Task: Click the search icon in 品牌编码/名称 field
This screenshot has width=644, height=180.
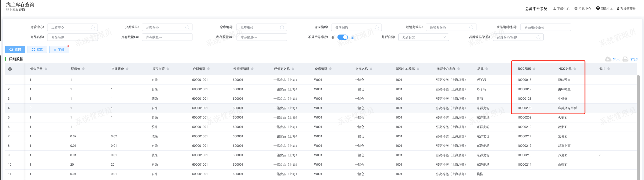Action: [x=539, y=37]
